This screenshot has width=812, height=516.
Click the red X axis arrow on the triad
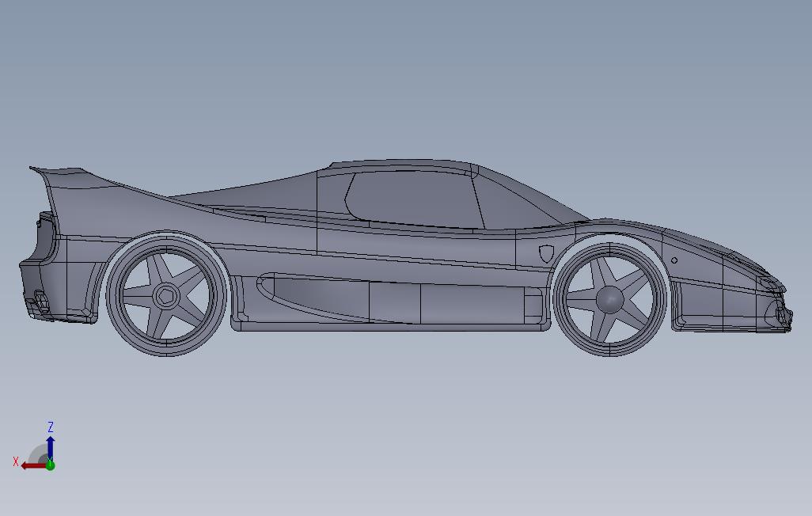[34, 465]
